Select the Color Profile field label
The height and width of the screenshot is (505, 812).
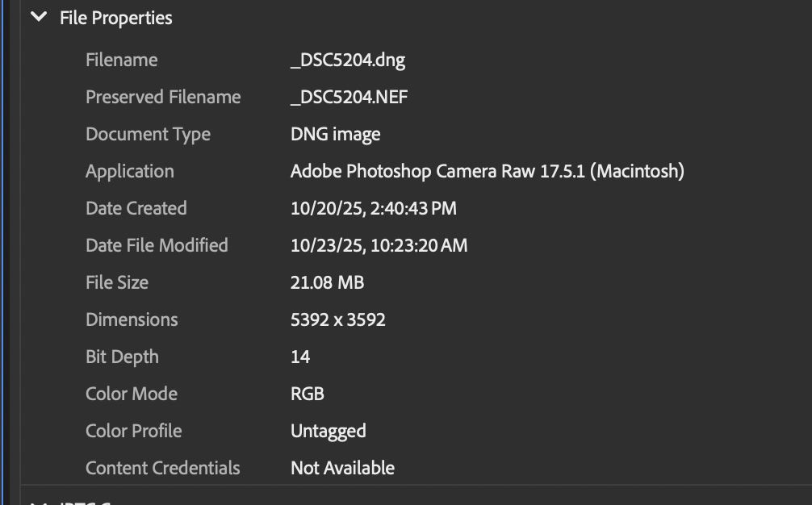click(133, 431)
